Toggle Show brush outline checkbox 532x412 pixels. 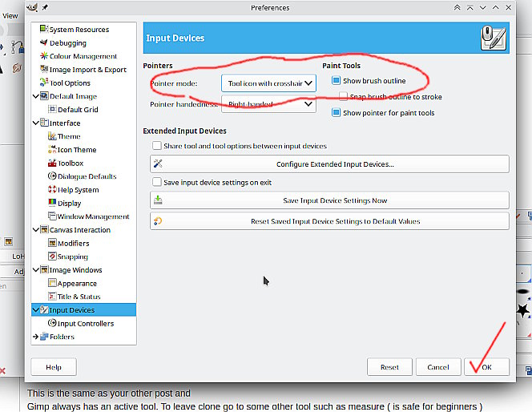(336, 80)
